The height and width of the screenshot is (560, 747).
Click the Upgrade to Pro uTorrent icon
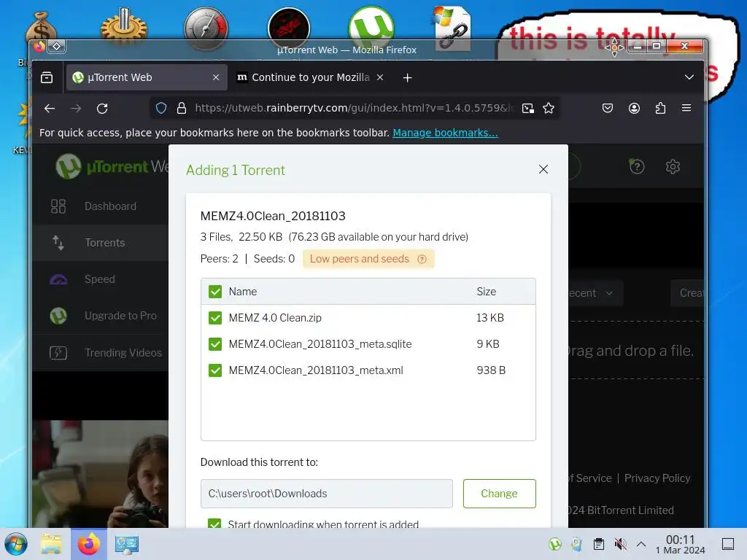coord(58,316)
